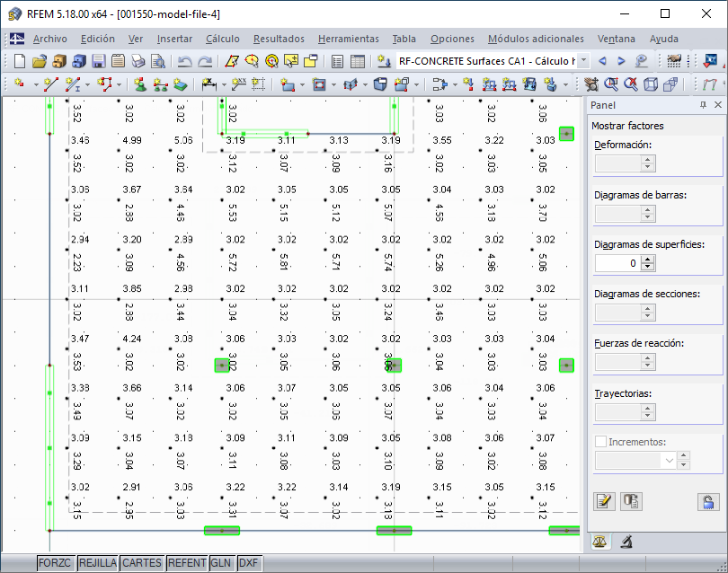
Task: Click the Diagramas de superficies value field
Action: click(618, 263)
